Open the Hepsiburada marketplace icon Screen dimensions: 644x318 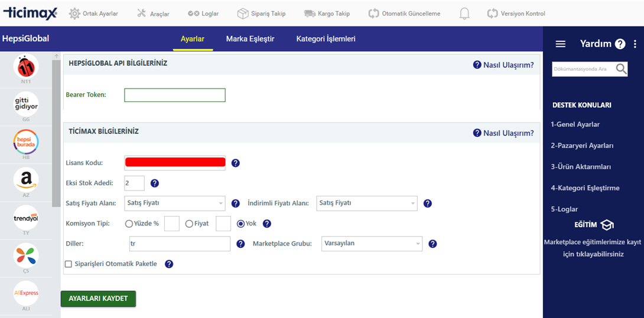(26, 142)
